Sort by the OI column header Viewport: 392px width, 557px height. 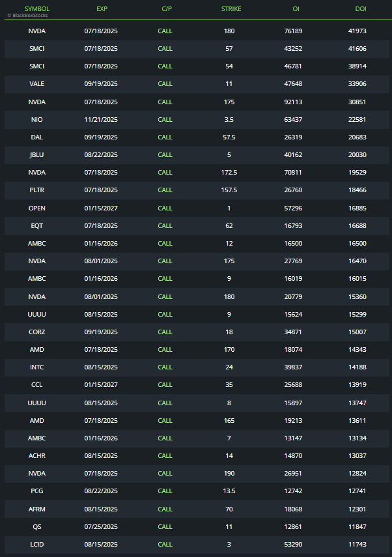(x=296, y=9)
